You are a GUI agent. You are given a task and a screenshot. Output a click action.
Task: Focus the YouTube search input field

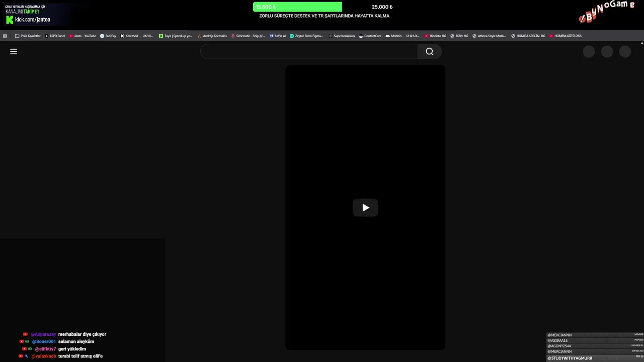coord(309,51)
